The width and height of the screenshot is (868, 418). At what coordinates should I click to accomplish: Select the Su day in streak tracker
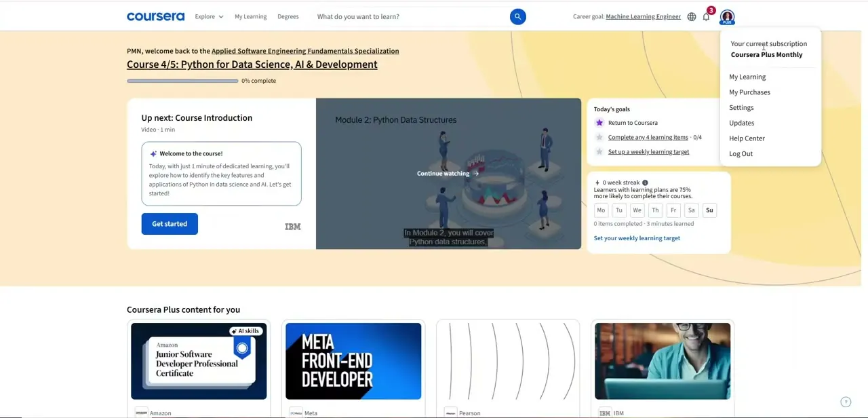[709, 210]
